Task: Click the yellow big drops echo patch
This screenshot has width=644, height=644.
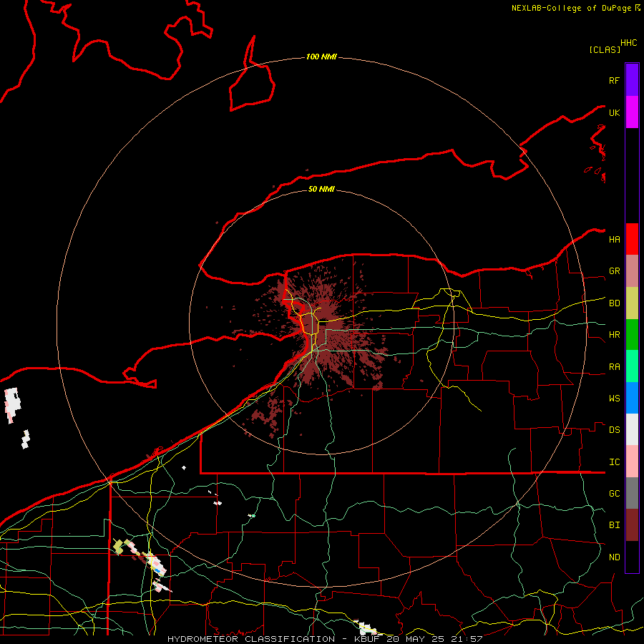Action: [x=119, y=547]
